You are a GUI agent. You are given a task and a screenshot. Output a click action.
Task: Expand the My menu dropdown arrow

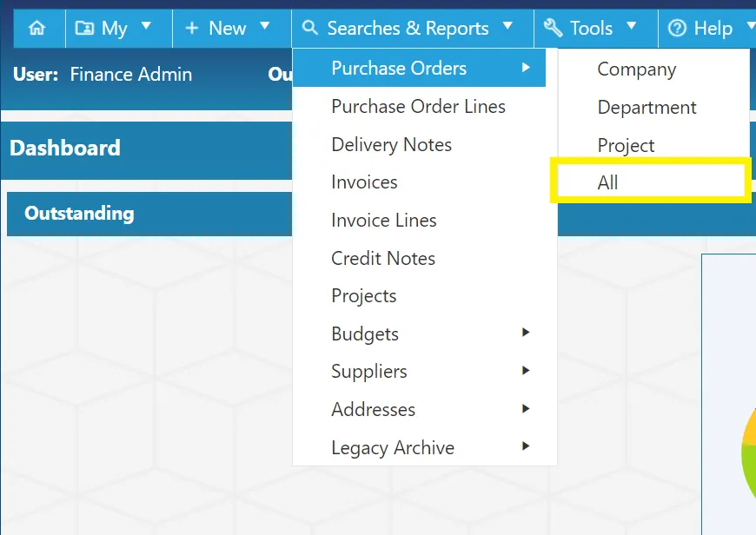coord(146,25)
